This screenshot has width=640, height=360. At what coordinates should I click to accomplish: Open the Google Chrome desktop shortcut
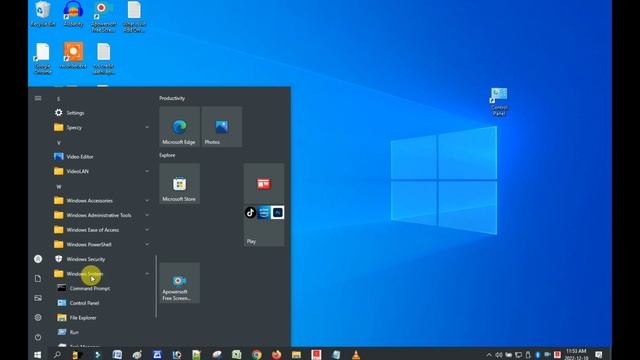click(x=43, y=58)
